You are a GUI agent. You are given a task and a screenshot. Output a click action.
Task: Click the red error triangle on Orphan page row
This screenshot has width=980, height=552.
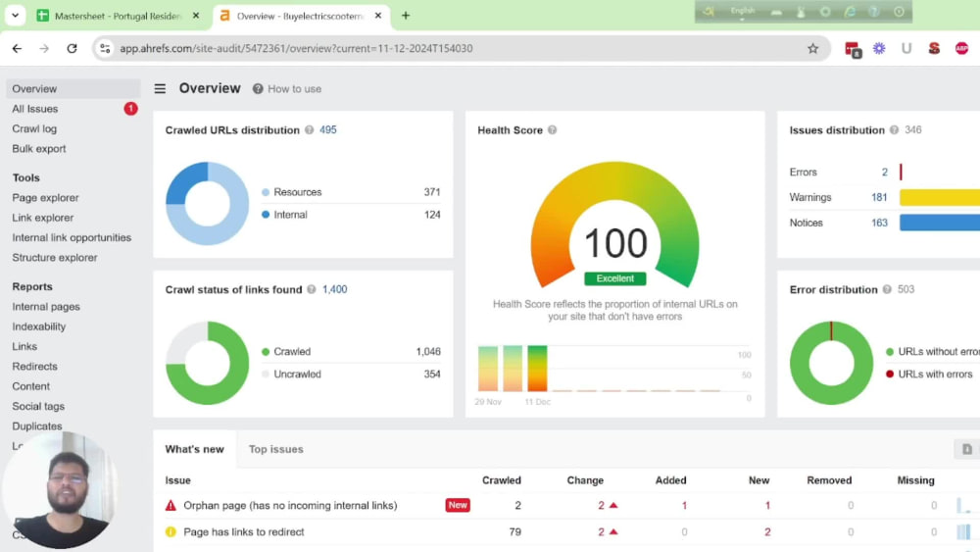tap(171, 505)
